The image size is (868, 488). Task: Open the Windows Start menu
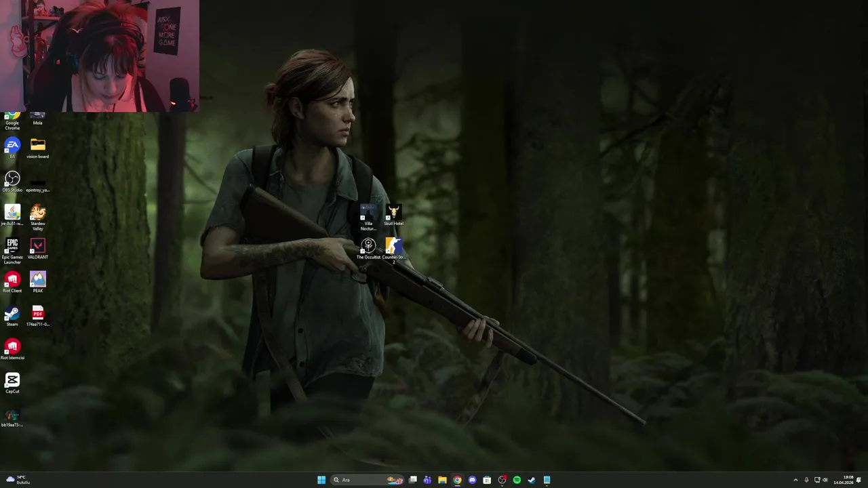click(x=321, y=480)
